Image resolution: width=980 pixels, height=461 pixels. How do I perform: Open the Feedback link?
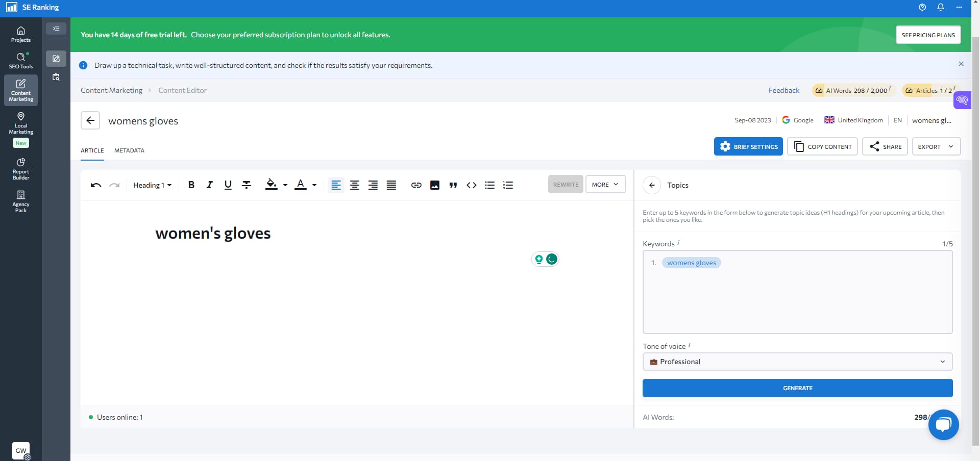(x=783, y=90)
